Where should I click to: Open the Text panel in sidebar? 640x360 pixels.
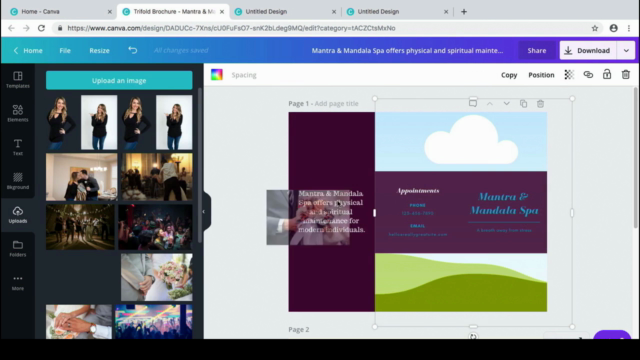coord(18,147)
